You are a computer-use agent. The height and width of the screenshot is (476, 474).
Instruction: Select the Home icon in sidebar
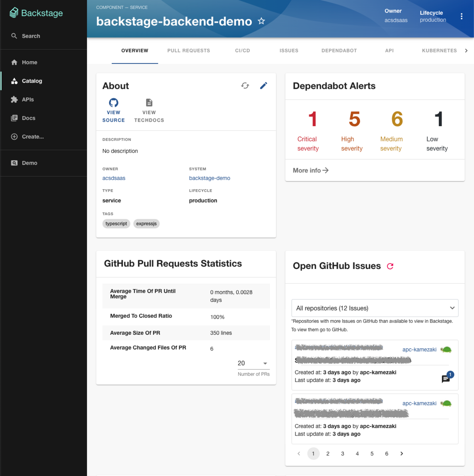(x=14, y=62)
